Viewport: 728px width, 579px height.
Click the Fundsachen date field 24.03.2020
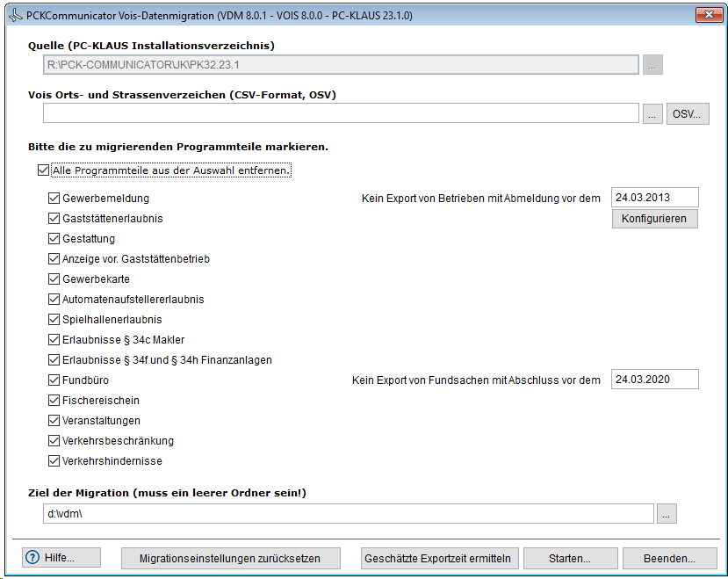tap(654, 380)
